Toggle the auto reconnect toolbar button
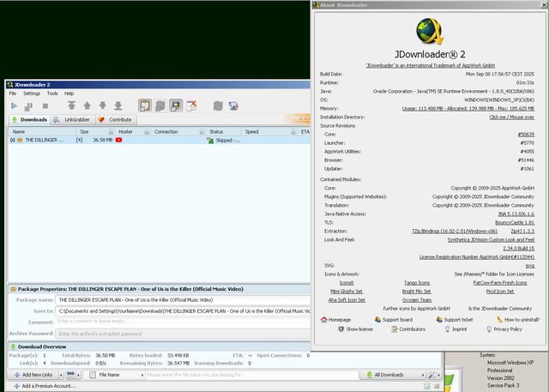Image resolution: width=549 pixels, height=392 pixels. [x=160, y=106]
